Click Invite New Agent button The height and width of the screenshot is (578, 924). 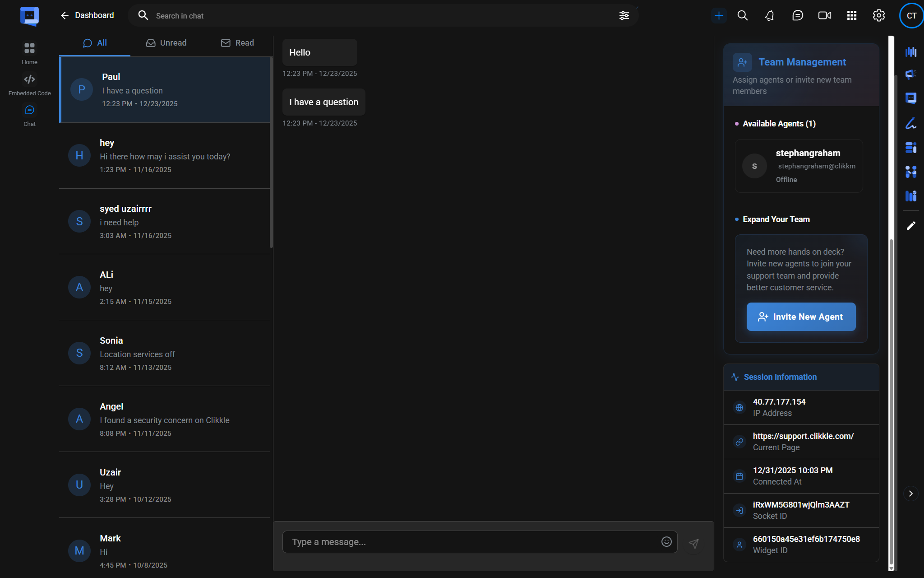tap(801, 317)
